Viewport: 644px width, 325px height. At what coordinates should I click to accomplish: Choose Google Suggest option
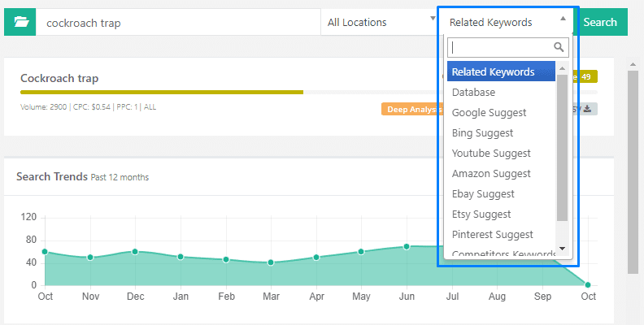pos(489,113)
